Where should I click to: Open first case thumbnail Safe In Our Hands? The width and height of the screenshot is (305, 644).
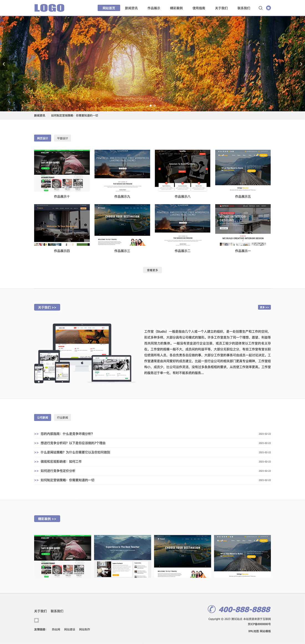63,556
